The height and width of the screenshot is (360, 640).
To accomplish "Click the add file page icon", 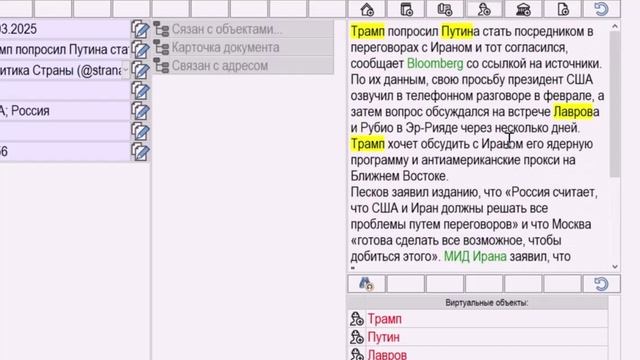I will click(563, 9).
